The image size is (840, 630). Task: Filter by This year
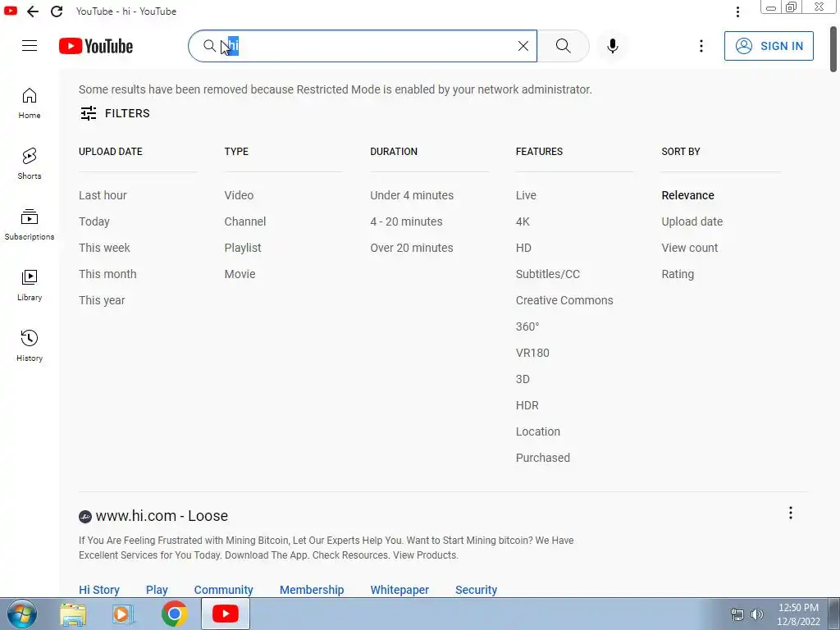coord(102,300)
